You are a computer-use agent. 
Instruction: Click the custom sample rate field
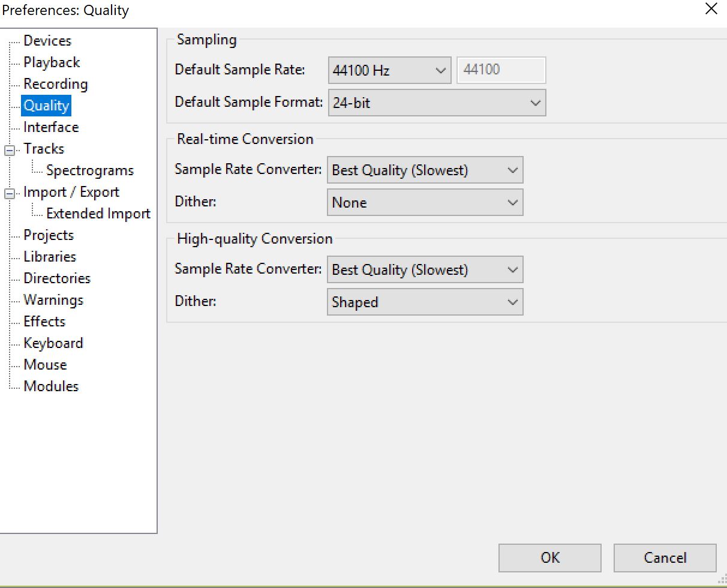point(501,70)
